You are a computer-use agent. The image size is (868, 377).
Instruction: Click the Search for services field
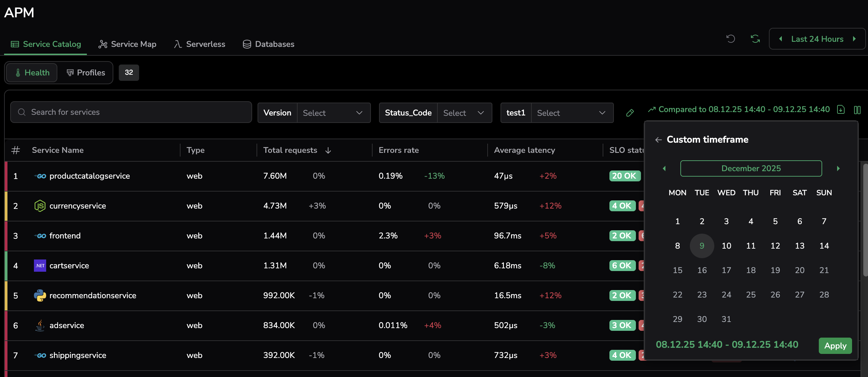click(131, 112)
